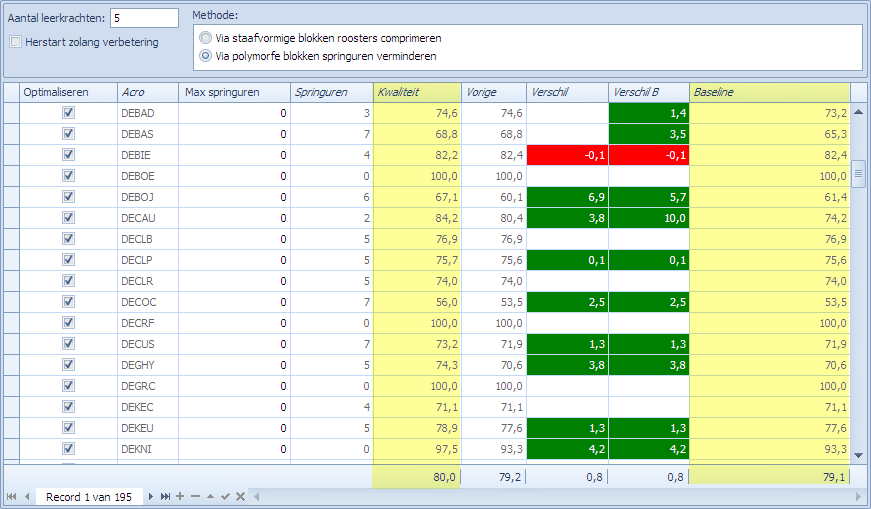
Task: Sort by Vorige column header
Action: click(x=494, y=92)
